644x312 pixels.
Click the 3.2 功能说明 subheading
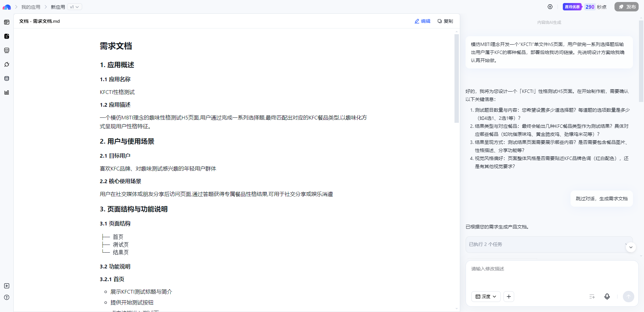click(x=115, y=266)
